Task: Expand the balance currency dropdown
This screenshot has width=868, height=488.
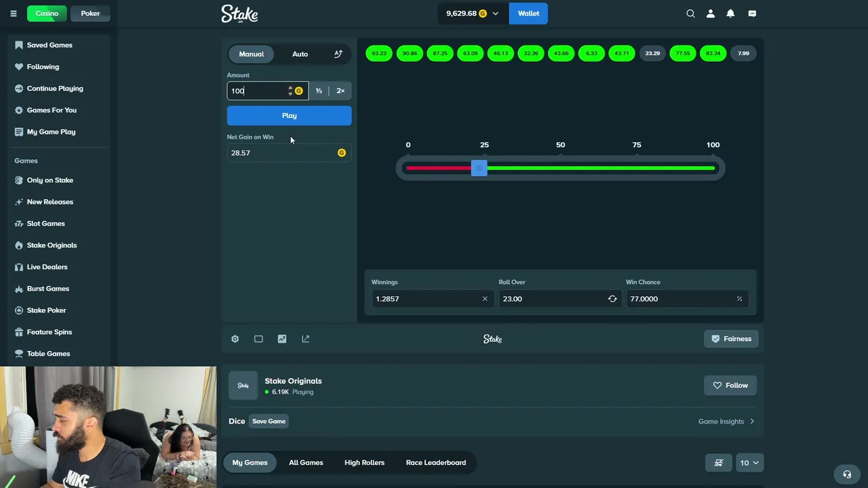Action: [x=495, y=14]
